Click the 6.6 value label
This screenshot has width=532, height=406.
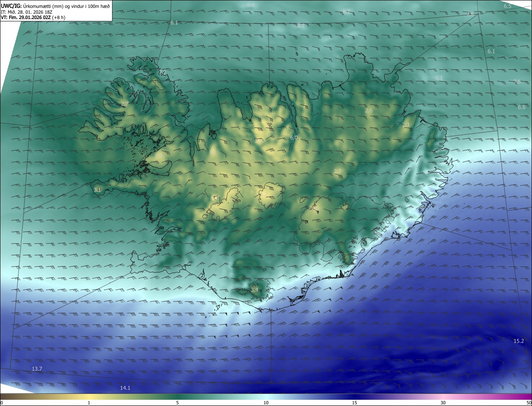coord(522,107)
